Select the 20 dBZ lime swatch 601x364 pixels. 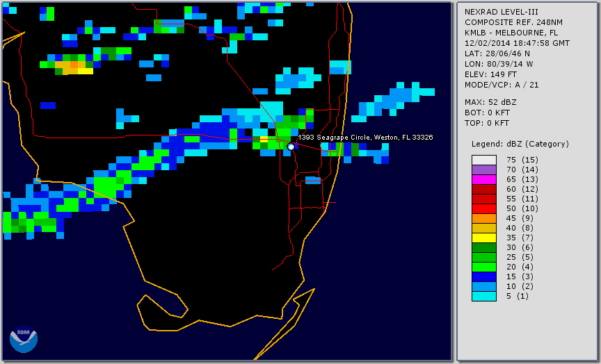click(484, 267)
